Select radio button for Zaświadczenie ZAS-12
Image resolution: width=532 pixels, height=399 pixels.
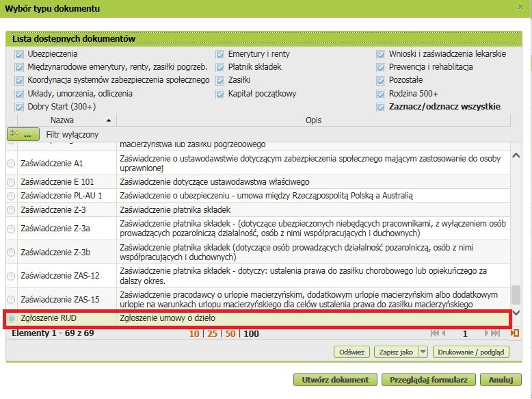[x=11, y=276]
